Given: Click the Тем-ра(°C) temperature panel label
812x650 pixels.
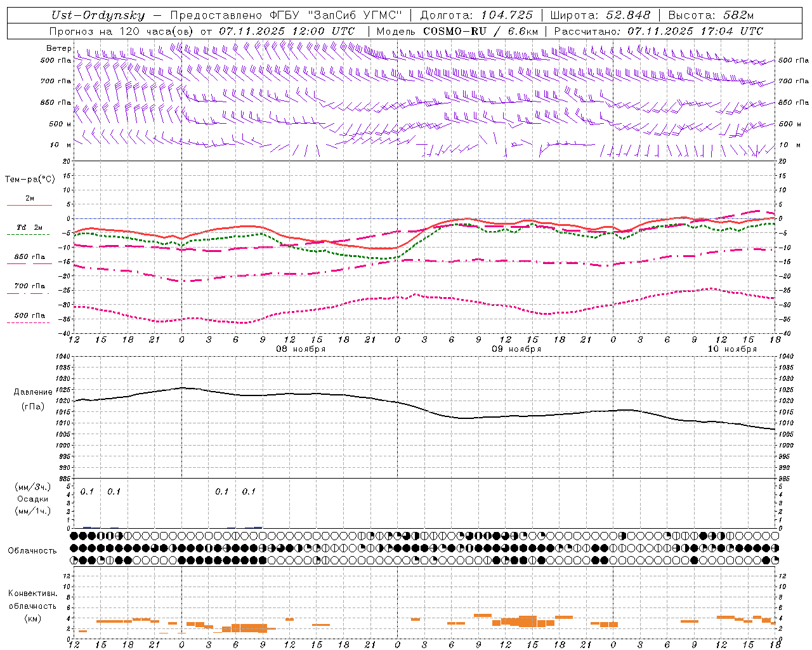Looking at the screenshot, I should 30,179.
